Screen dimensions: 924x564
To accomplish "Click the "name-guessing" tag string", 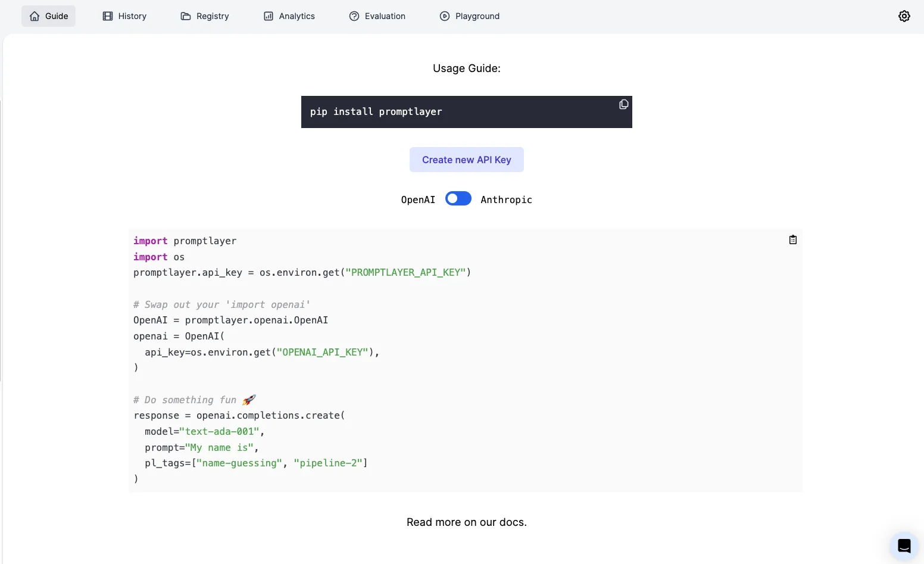I will click(239, 463).
